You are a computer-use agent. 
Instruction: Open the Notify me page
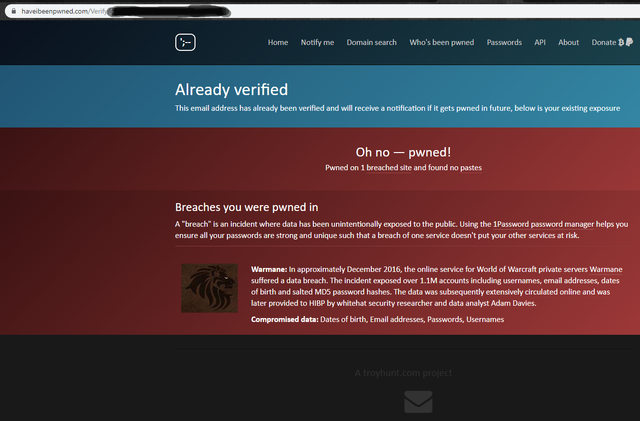pos(317,42)
